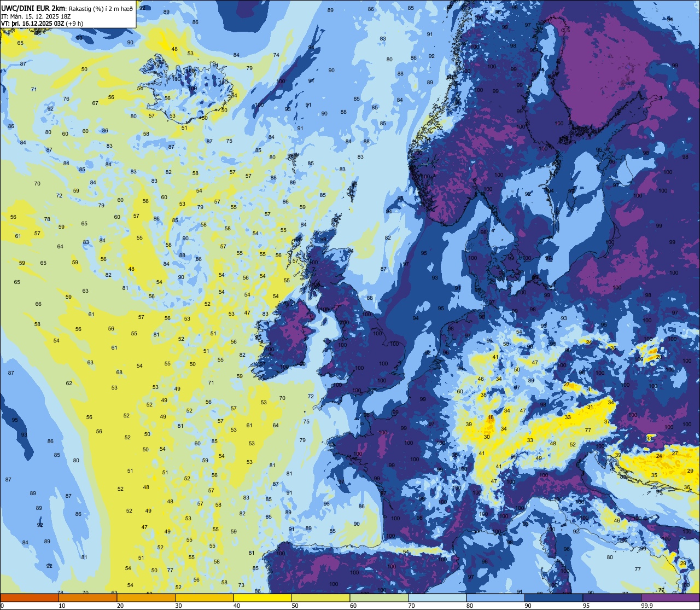Click the legend tick label "30"
700x610 pixels.
(x=178, y=606)
